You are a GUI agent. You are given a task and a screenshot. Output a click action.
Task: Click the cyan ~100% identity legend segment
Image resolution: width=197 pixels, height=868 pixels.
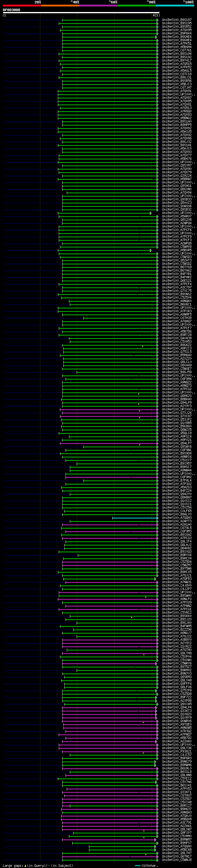pos(175,6)
